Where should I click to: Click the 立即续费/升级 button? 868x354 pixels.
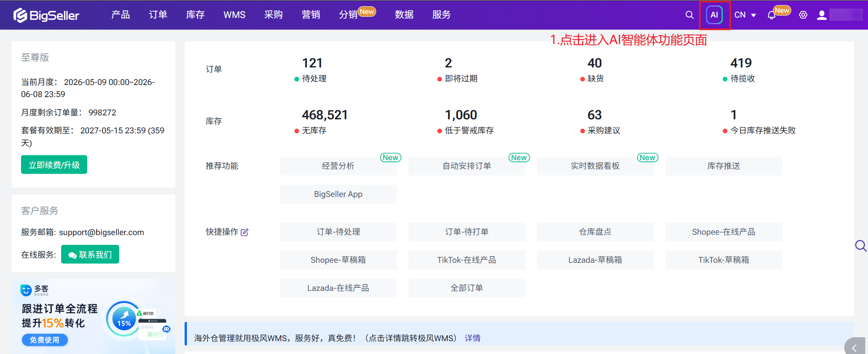point(54,165)
